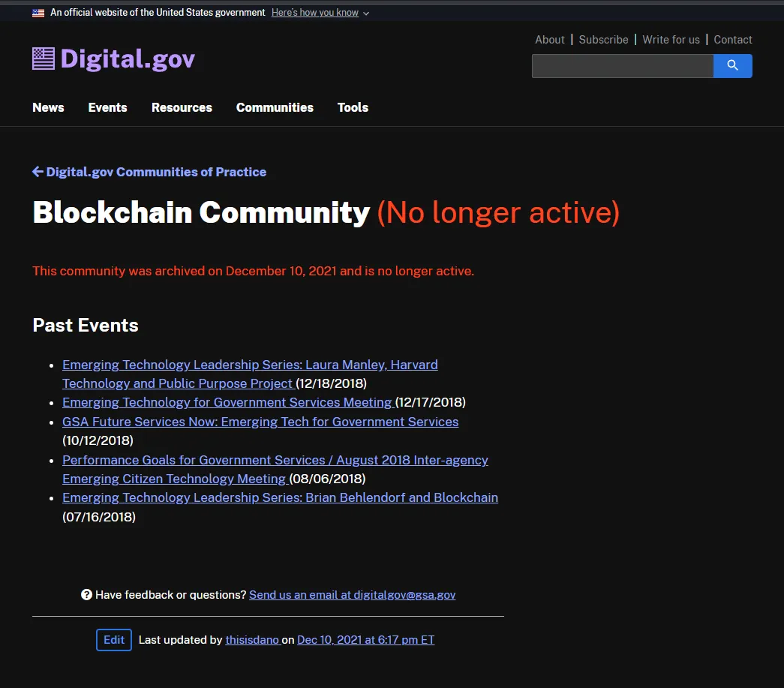Expand the "Here's how you know" banner
Viewport: 784px width, 688px height.
click(x=320, y=13)
